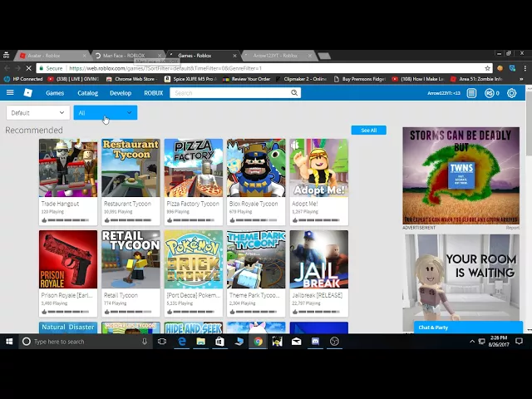This screenshot has width=532, height=399.
Task: Open the Catalog menu item
Action: (x=87, y=93)
